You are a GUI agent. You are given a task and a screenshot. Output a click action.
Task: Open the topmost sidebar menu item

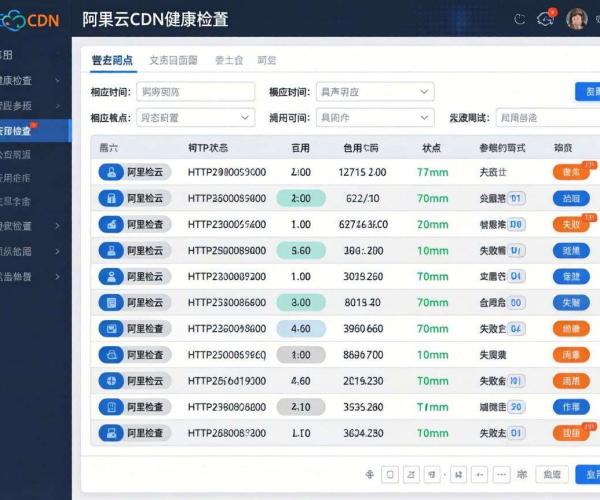[x=31, y=55]
